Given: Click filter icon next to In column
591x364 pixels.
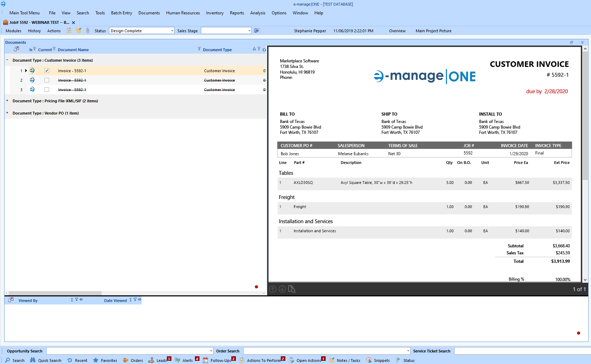Looking at the screenshot, I should coord(34,49).
